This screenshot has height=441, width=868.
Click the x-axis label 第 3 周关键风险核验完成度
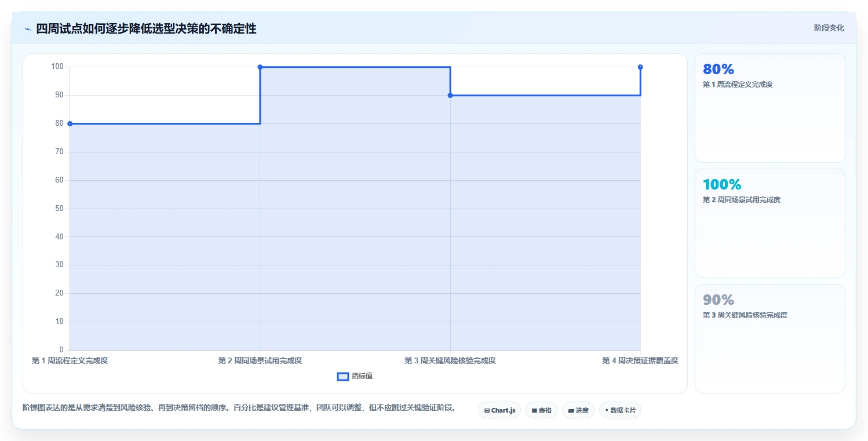(x=450, y=360)
